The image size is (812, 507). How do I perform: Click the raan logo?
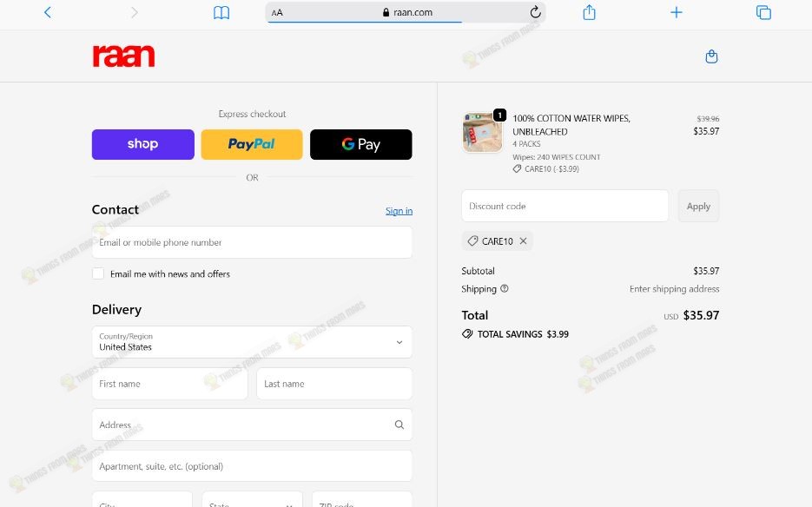click(x=124, y=56)
